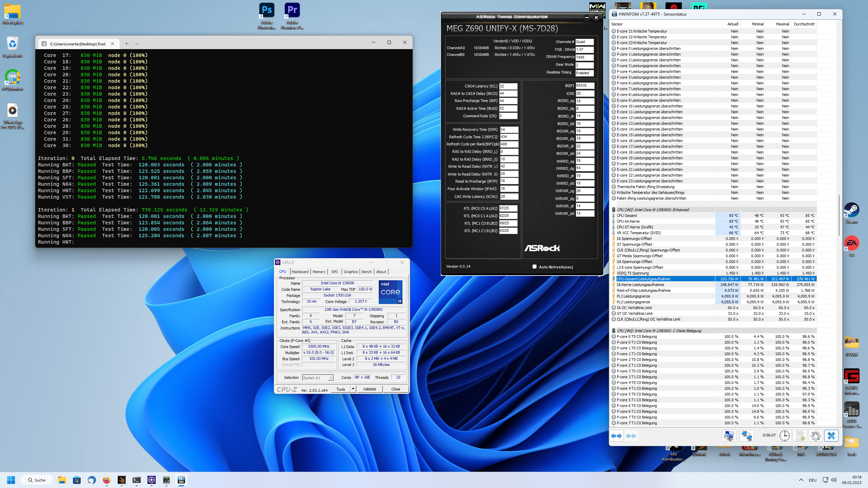Open HWiNFO sensor graph magnifier button

[x=729, y=436]
